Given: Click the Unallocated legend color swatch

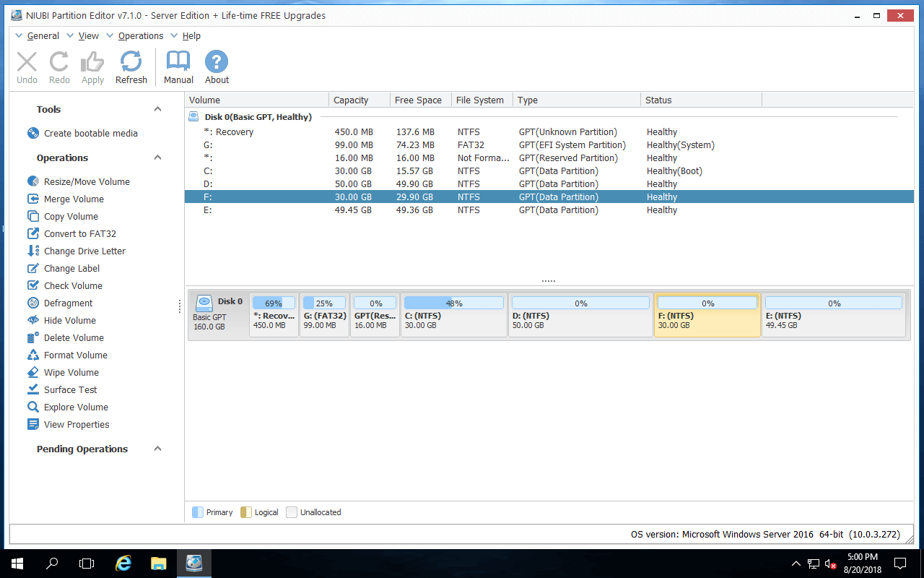Looking at the screenshot, I should (x=292, y=512).
